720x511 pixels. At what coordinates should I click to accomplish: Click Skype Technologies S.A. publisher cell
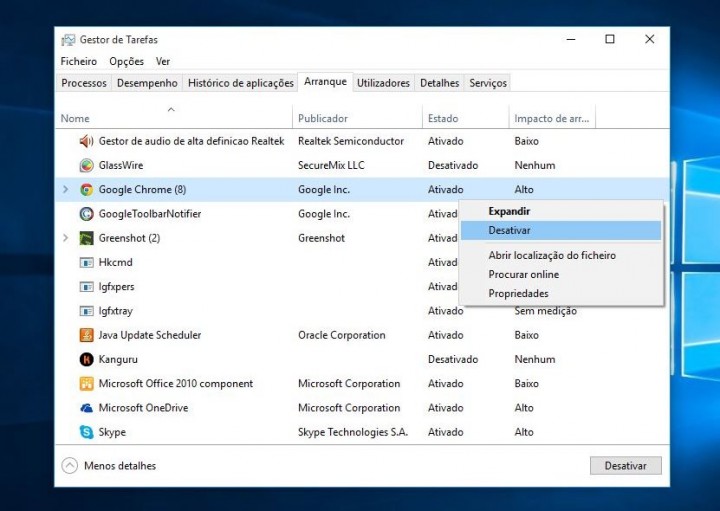click(353, 432)
